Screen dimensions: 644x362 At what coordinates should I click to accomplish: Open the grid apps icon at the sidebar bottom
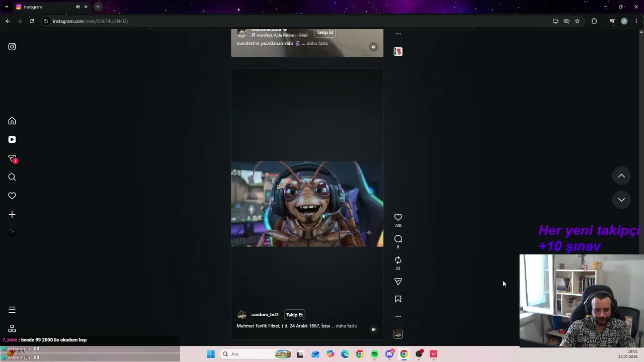click(x=12, y=329)
